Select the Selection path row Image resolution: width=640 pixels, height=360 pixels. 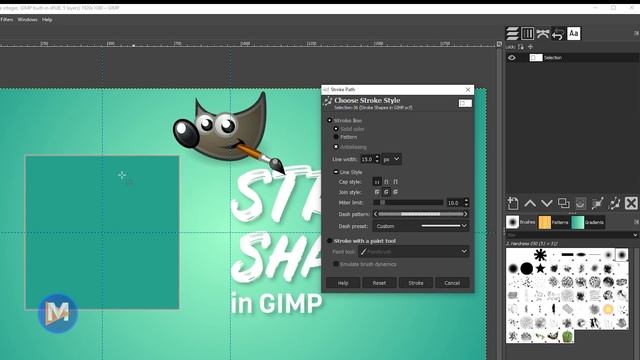point(572,58)
